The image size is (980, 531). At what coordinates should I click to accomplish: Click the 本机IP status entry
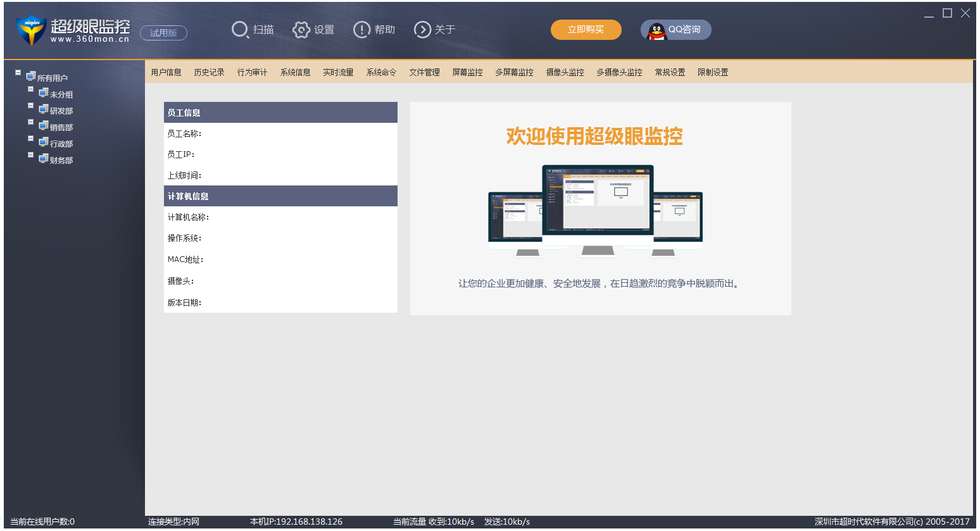coord(296,522)
